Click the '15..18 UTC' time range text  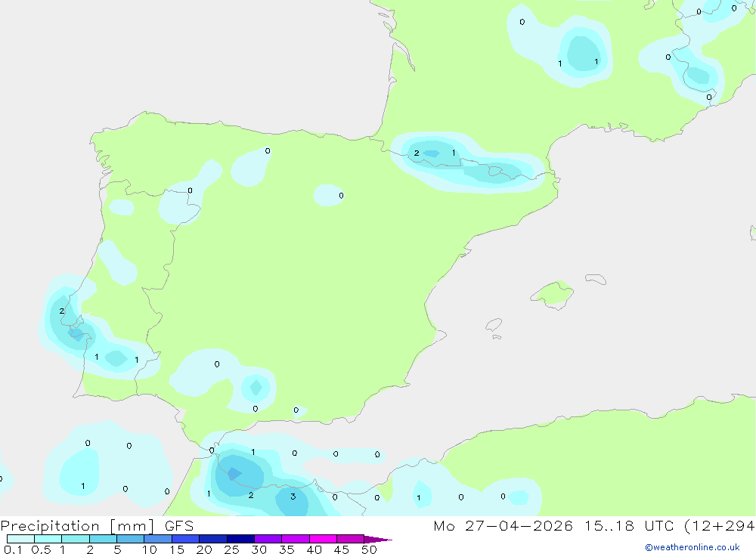pos(629,525)
